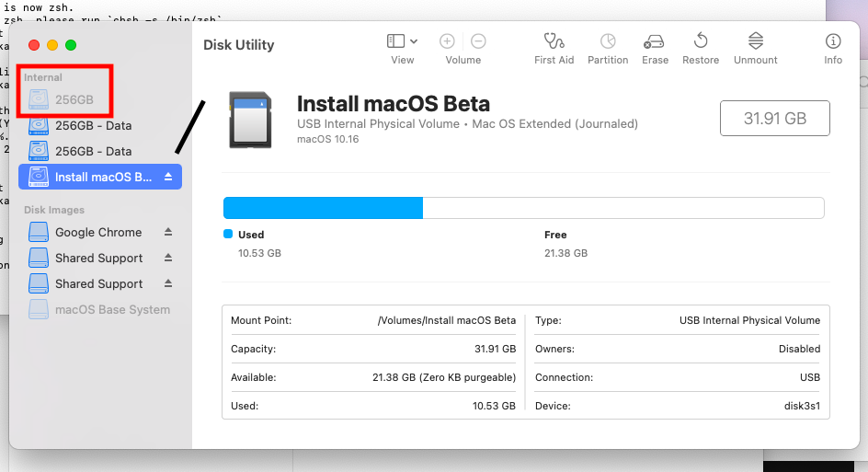Open the View sidebar dropdown
Image resolution: width=868 pixels, height=472 pixels.
point(403,41)
